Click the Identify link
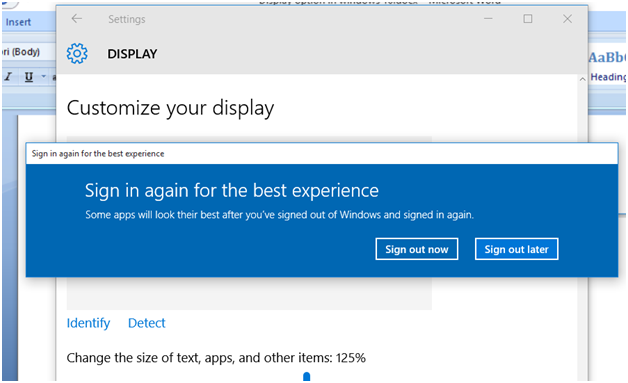 click(88, 323)
